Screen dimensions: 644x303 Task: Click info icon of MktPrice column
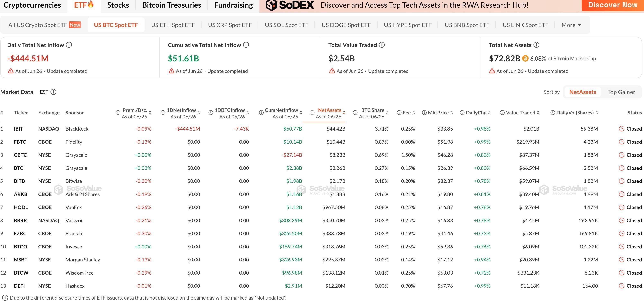[x=424, y=113]
